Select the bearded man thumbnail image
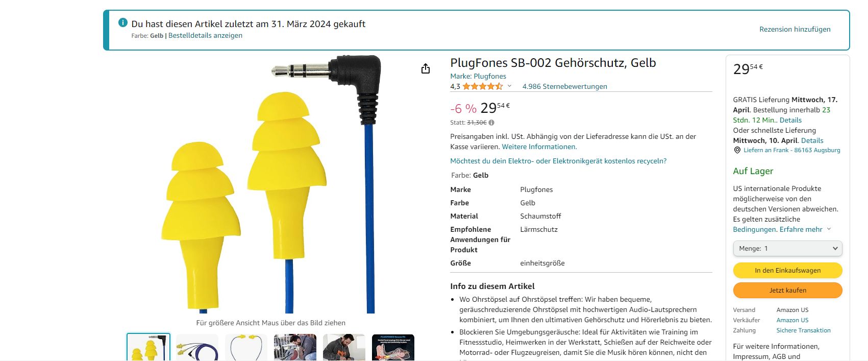Image resolution: width=868 pixels, height=361 pixels. (344, 347)
